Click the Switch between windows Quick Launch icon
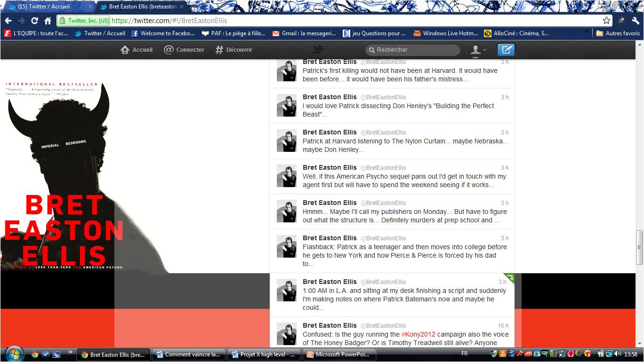The height and width of the screenshot is (362, 644). click(56, 354)
